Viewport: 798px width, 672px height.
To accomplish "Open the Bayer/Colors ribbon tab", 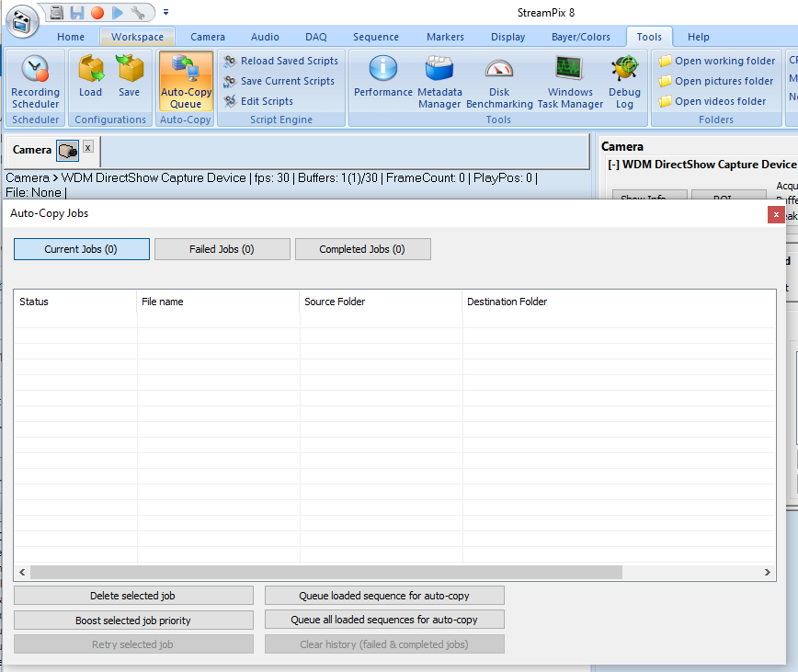I will point(580,37).
